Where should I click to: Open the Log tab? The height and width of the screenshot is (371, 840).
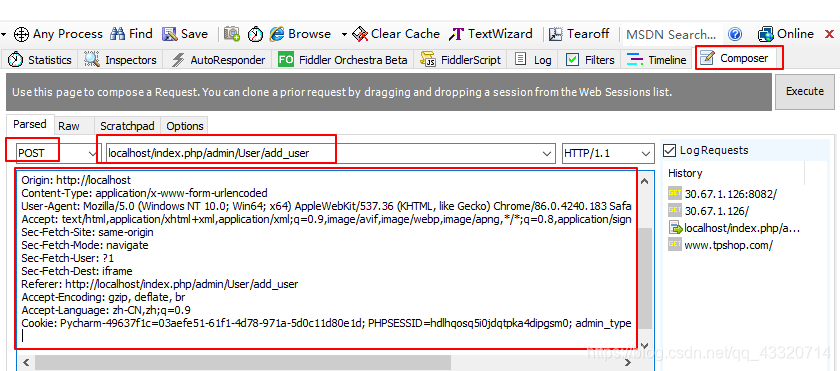point(533,59)
